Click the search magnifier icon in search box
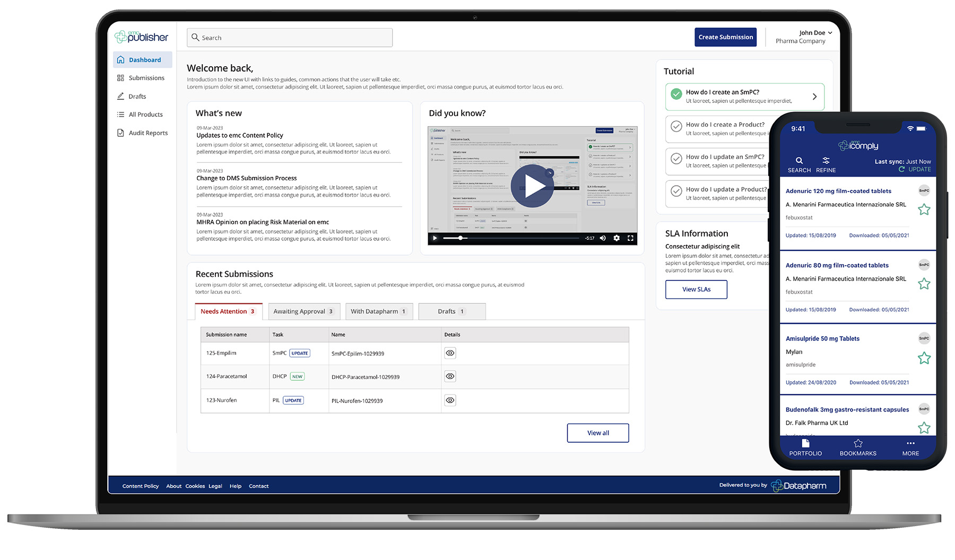The image size is (955, 560). coord(195,37)
